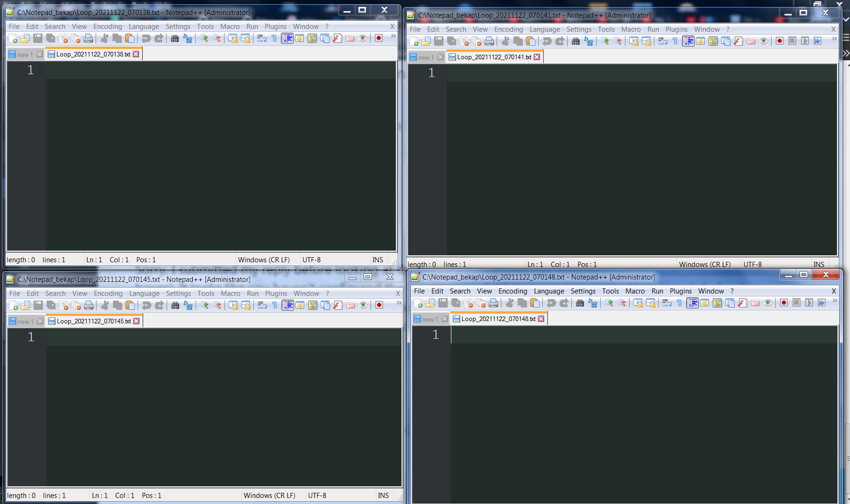Click Paste icon in the 070141 window toolbar
The height and width of the screenshot is (504, 850).
pyautogui.click(x=531, y=41)
